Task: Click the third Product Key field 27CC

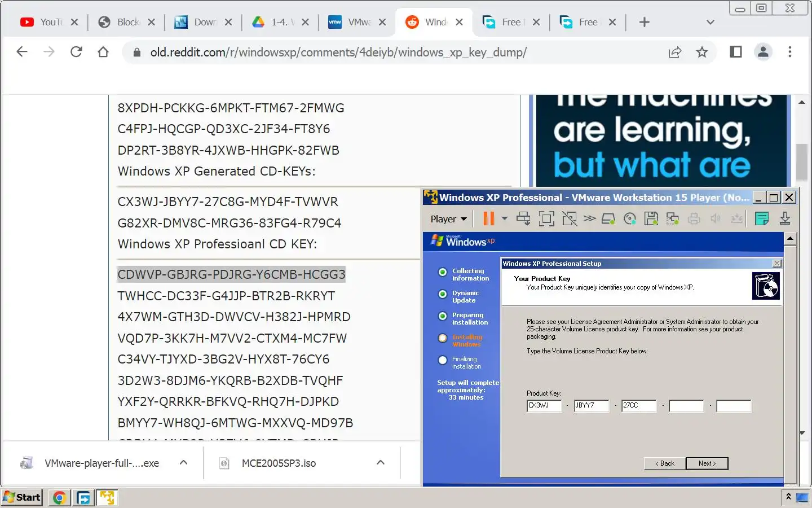Action: click(639, 405)
